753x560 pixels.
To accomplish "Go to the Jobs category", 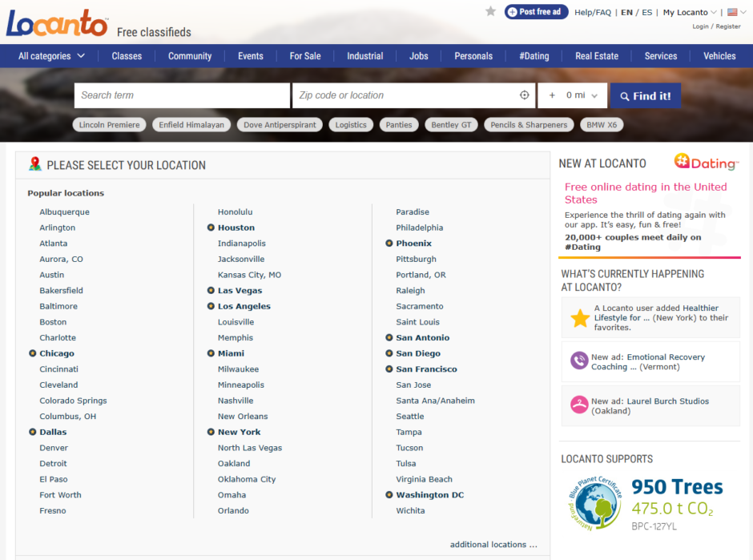I will [418, 56].
